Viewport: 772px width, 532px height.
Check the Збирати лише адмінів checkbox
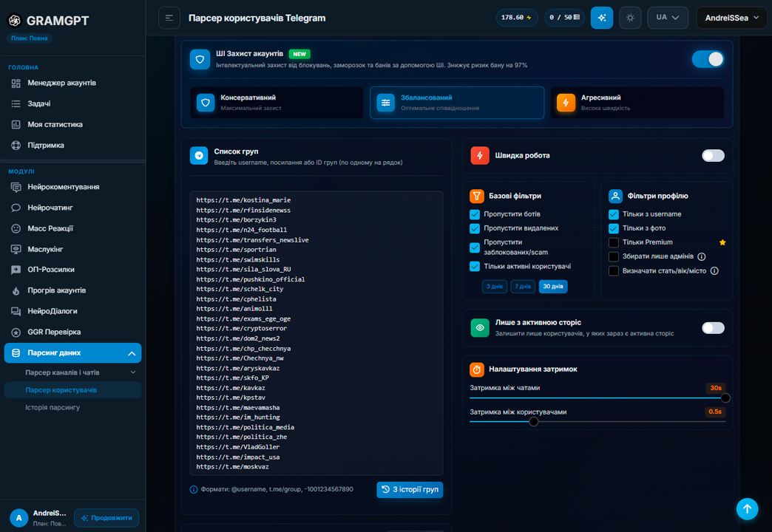(x=614, y=256)
